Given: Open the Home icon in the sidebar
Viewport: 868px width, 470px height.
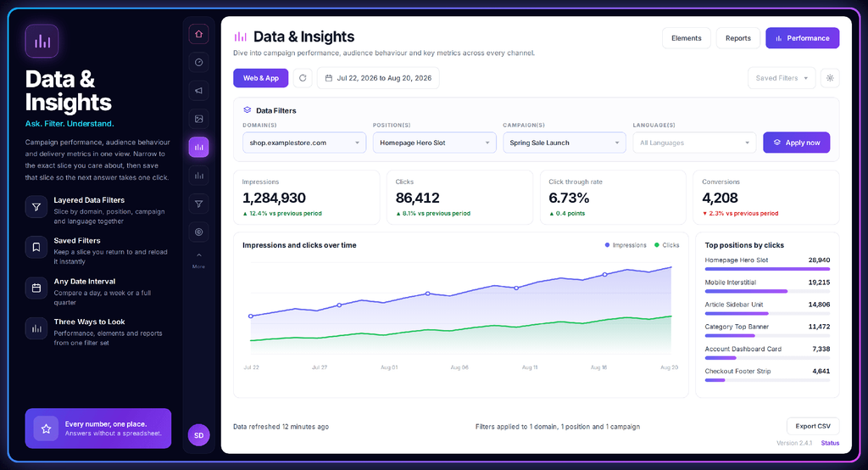Looking at the screenshot, I should (x=198, y=34).
